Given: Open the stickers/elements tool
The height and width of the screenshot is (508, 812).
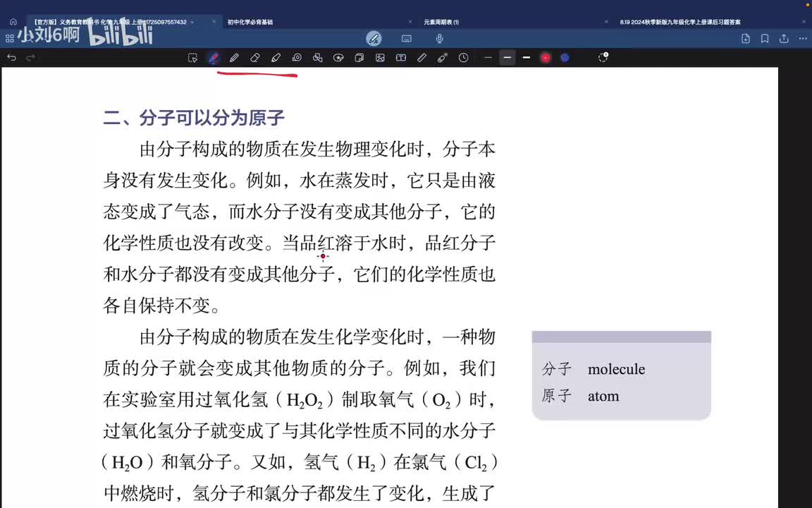Looking at the screenshot, I should pos(338,58).
